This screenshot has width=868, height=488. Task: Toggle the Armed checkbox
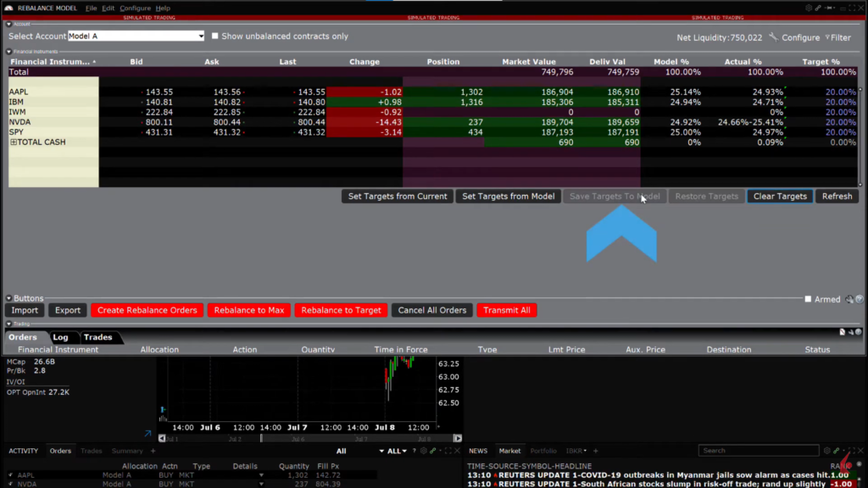point(808,299)
